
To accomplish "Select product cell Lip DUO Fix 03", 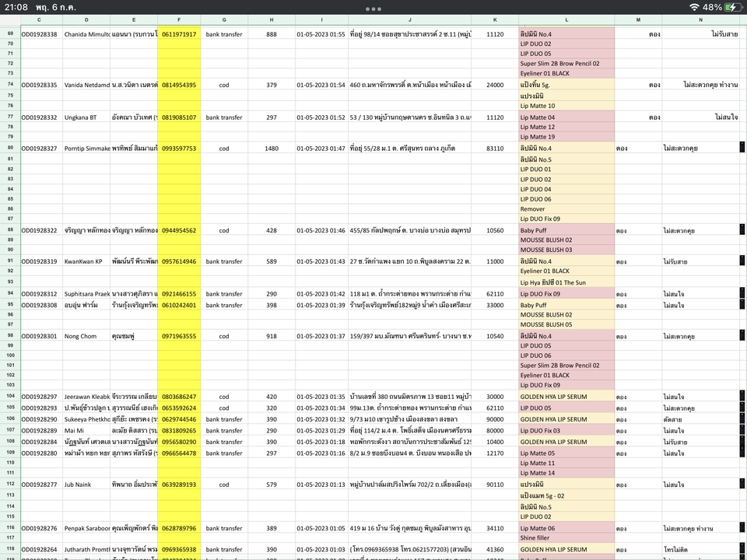I will [x=566, y=430].
